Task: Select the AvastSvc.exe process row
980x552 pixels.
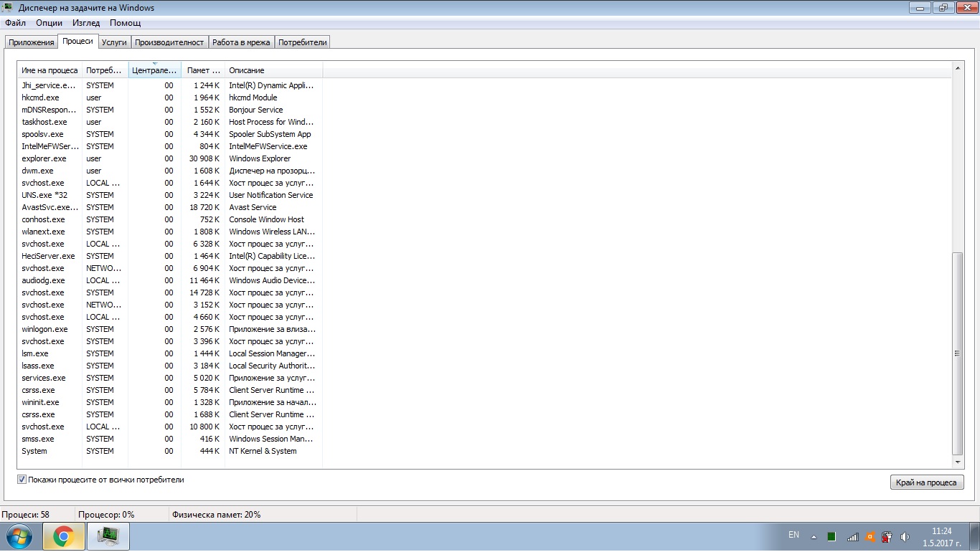Action: pyautogui.click(x=170, y=207)
